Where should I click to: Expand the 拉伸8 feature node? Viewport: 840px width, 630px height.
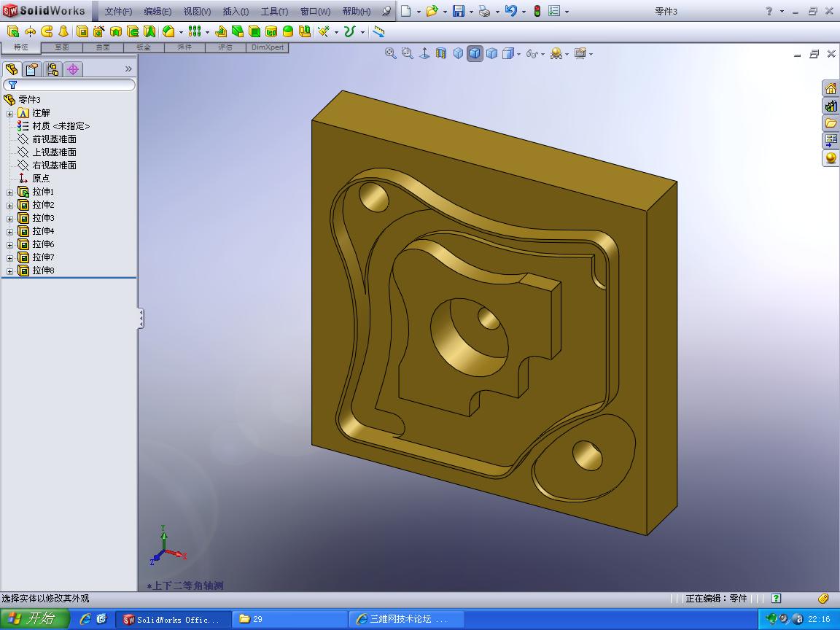tap(9, 271)
